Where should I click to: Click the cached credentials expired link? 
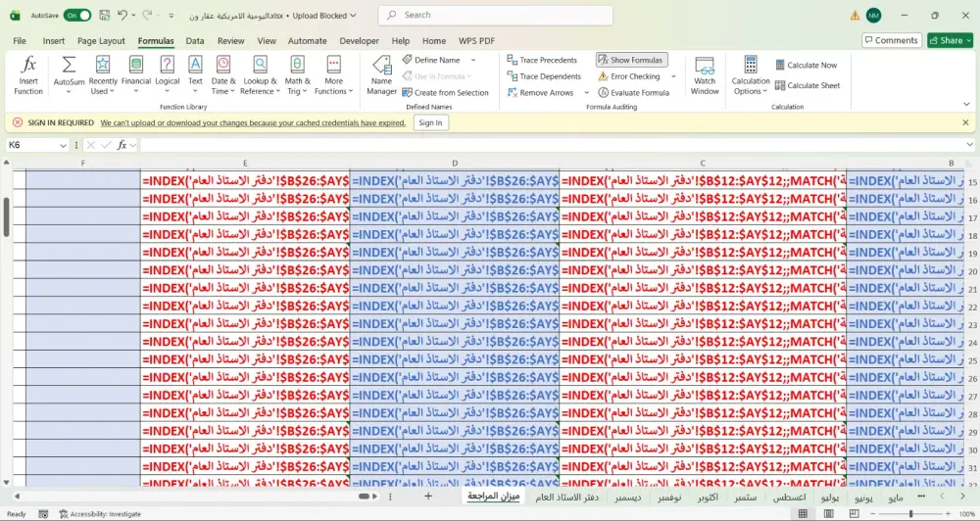pyautogui.click(x=253, y=122)
